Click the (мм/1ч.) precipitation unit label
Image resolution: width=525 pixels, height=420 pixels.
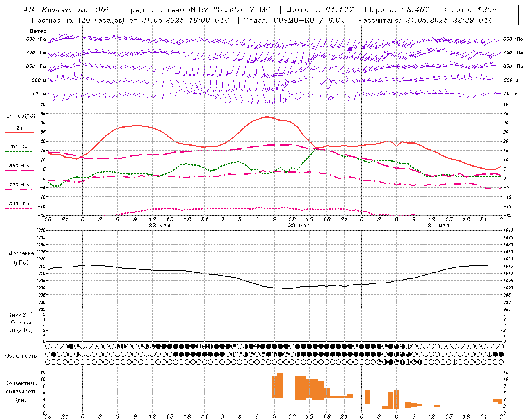click(x=21, y=330)
